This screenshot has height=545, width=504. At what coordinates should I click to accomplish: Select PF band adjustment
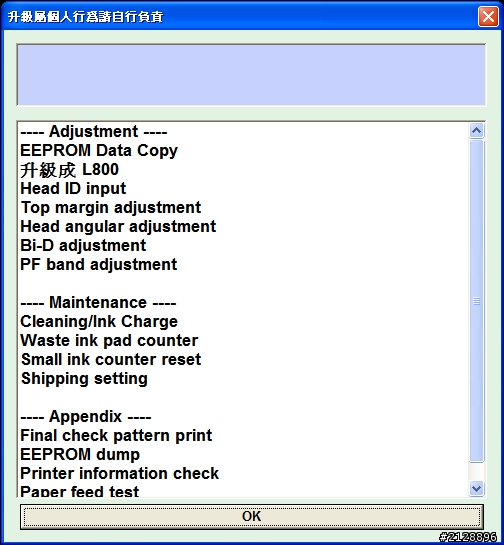click(98, 265)
